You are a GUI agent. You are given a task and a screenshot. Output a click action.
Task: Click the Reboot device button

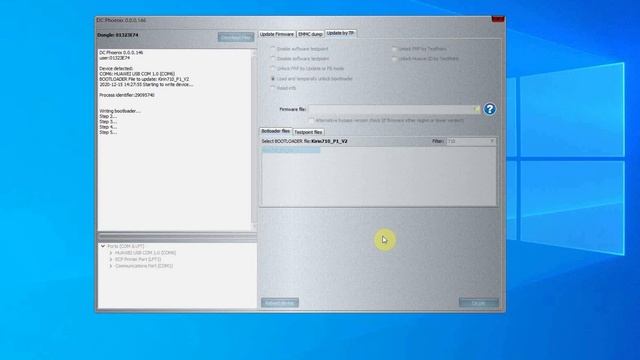tap(280, 303)
